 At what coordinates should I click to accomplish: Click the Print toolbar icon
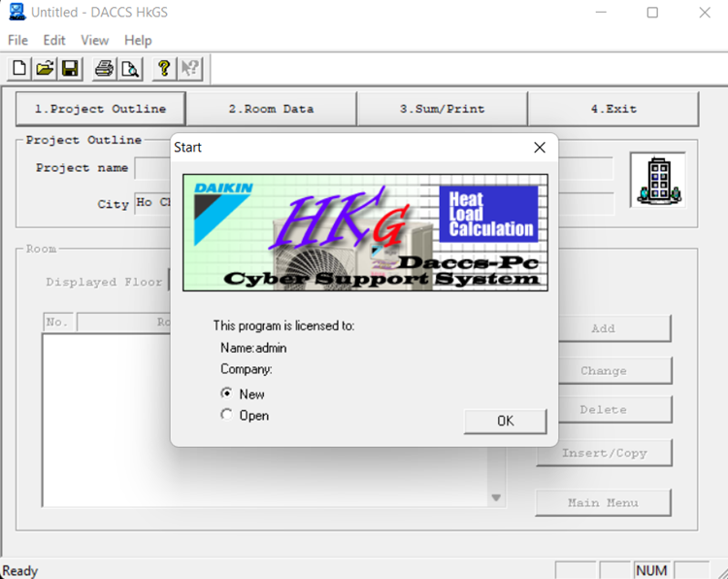pos(104,68)
